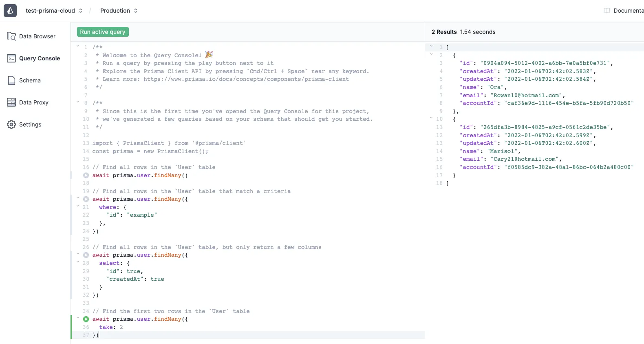
Task: Click the Data Proxy icon
Action: pyautogui.click(x=11, y=102)
